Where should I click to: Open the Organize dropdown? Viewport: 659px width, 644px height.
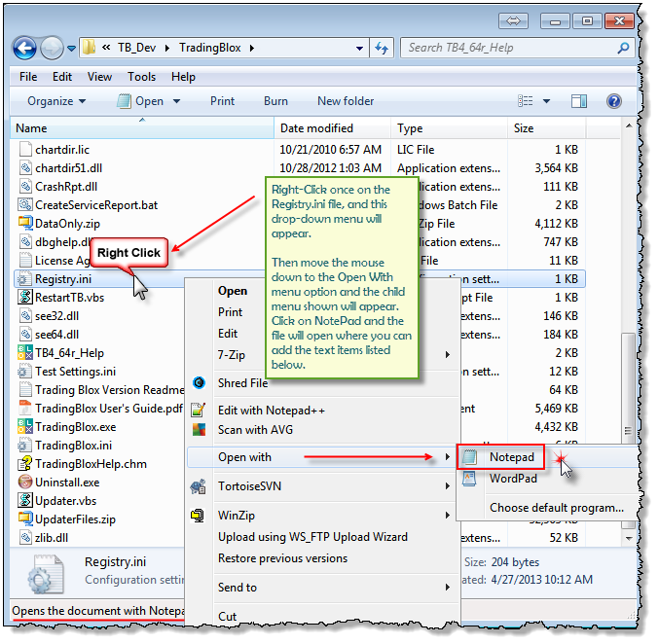[56, 101]
